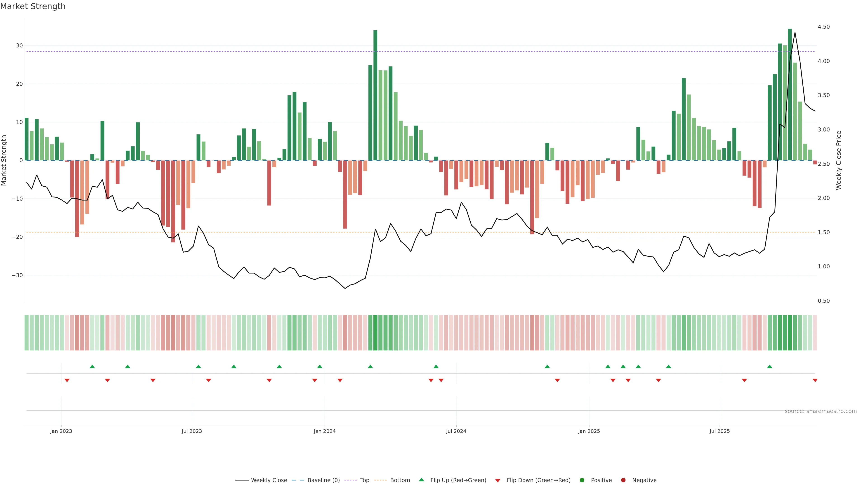Click the source: sharemaestro.com text
This screenshot has height=488, width=868.
[x=821, y=411]
